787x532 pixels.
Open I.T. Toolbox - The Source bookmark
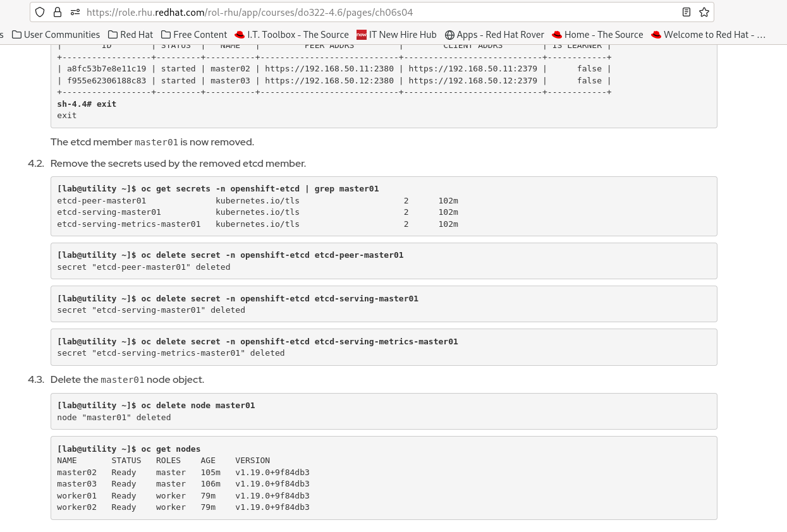point(291,35)
